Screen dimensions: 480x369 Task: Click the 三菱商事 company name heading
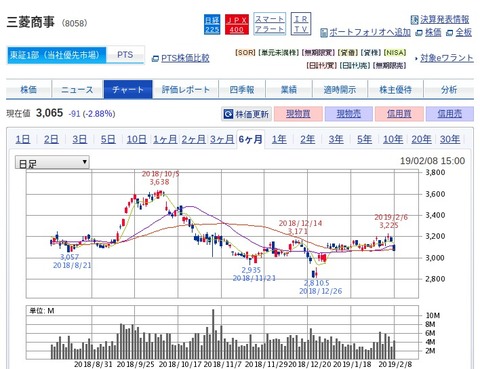click(30, 22)
